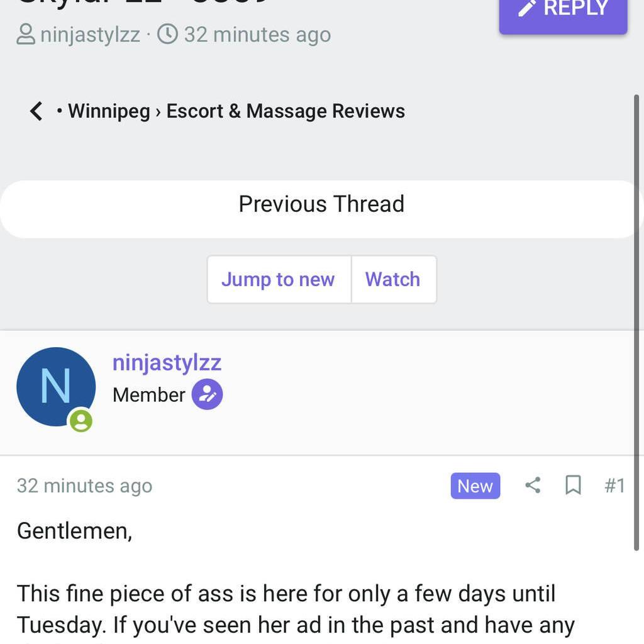Open the #1 post permalink

614,486
